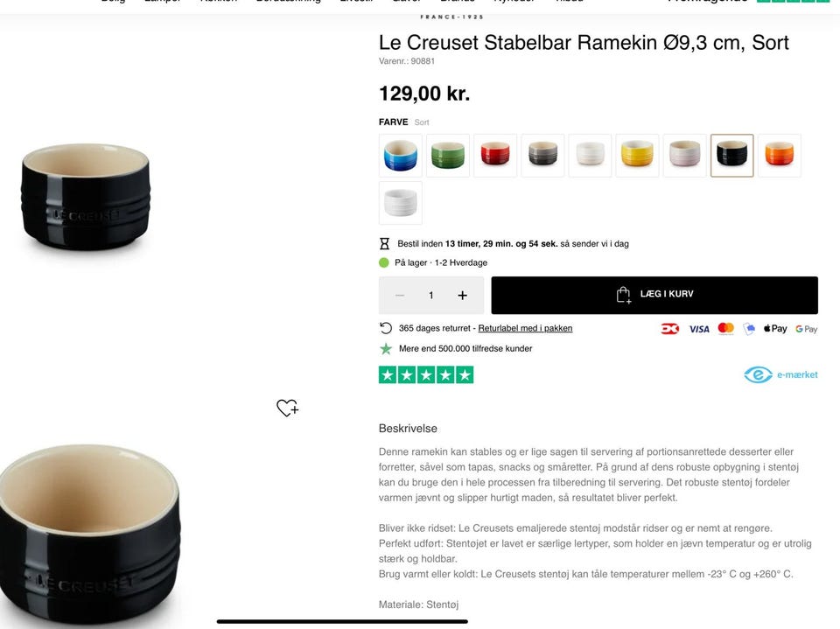Pick the red ramekin color variant
The image size is (840, 629).
tap(495, 156)
